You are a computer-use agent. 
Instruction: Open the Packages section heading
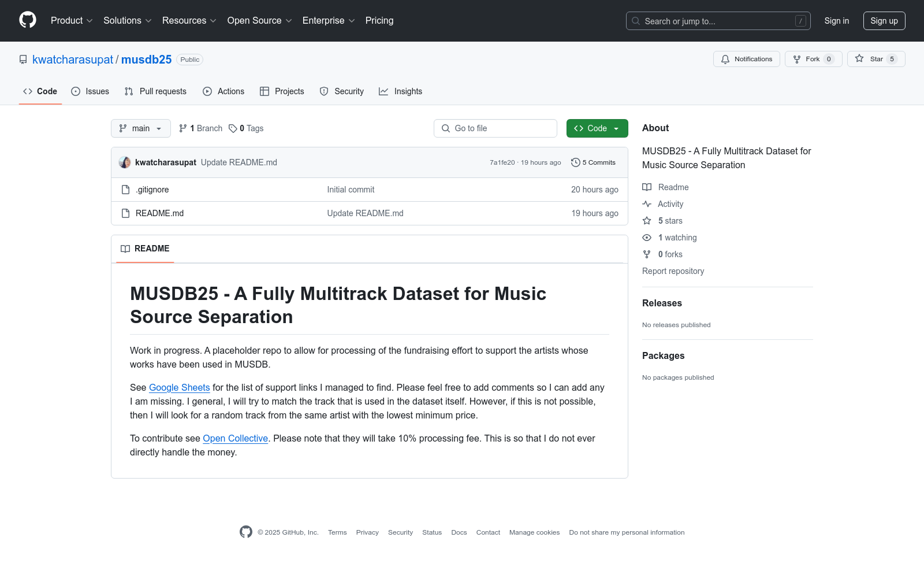point(663,356)
